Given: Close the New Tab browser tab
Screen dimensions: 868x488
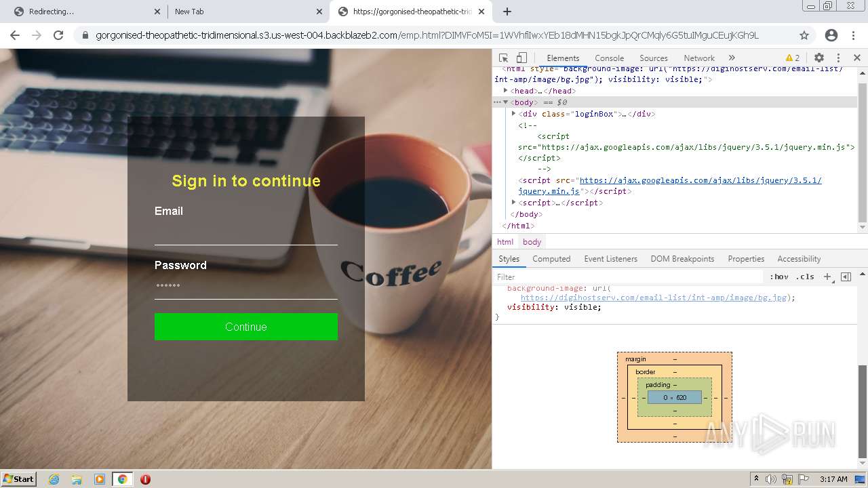Looking at the screenshot, I should click(319, 12).
